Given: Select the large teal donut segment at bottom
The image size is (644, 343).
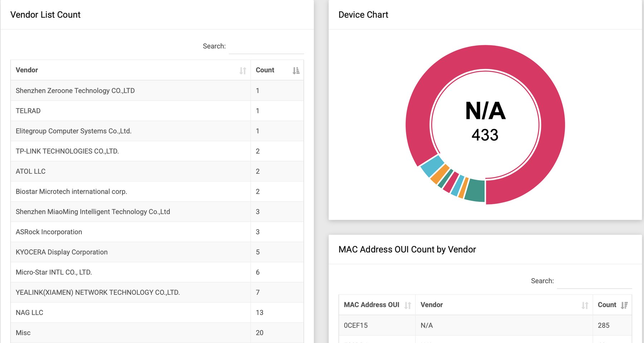Looking at the screenshot, I should [x=475, y=190].
